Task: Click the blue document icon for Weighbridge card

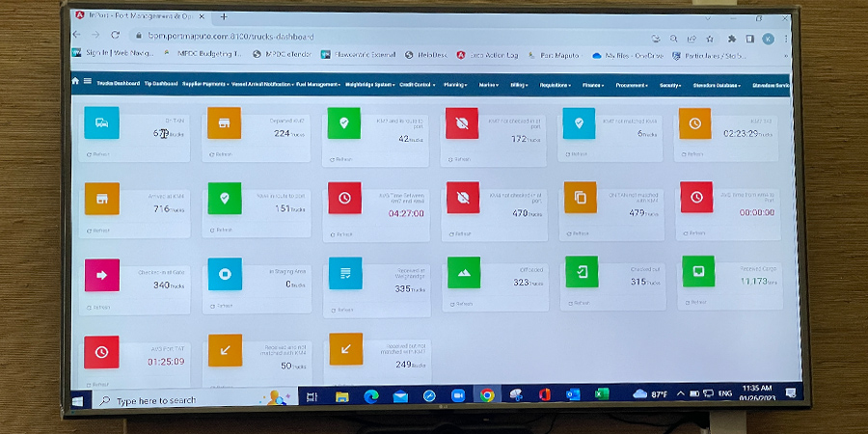Action: (344, 274)
